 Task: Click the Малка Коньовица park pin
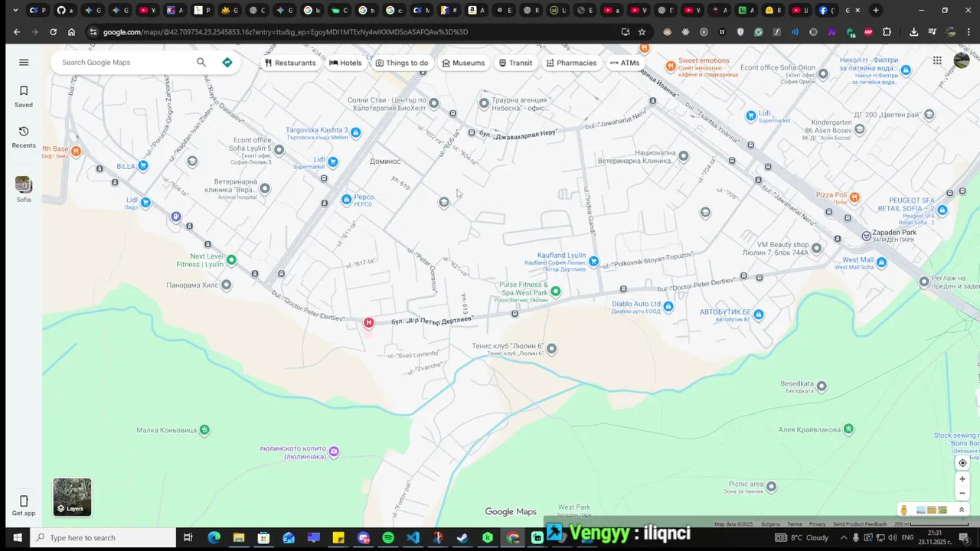pos(204,430)
